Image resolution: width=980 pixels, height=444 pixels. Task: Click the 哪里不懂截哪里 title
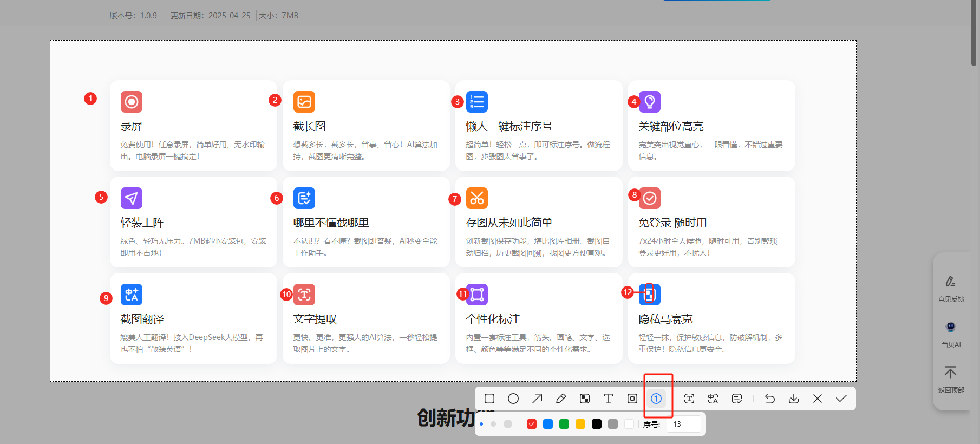click(x=331, y=223)
